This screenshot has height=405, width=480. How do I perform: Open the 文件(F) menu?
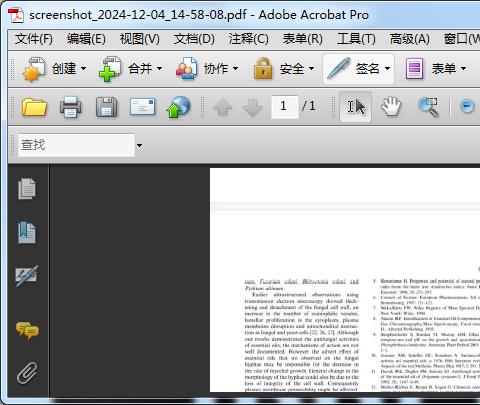pyautogui.click(x=33, y=39)
